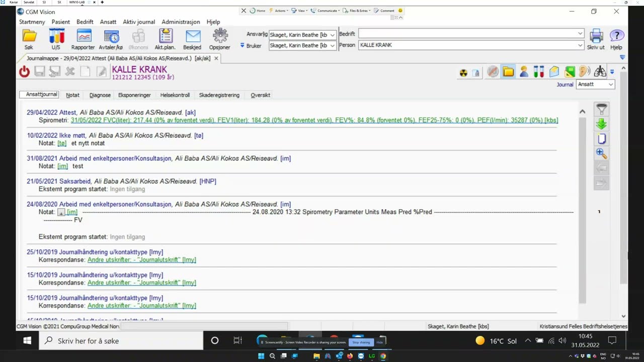
Task: Click the magnifier zoom-in icon
Action: click(601, 153)
